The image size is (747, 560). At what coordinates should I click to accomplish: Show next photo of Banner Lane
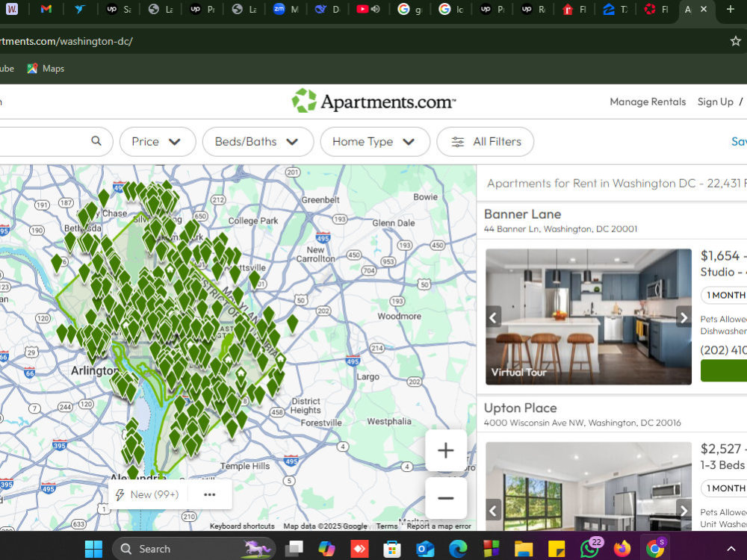tap(684, 317)
